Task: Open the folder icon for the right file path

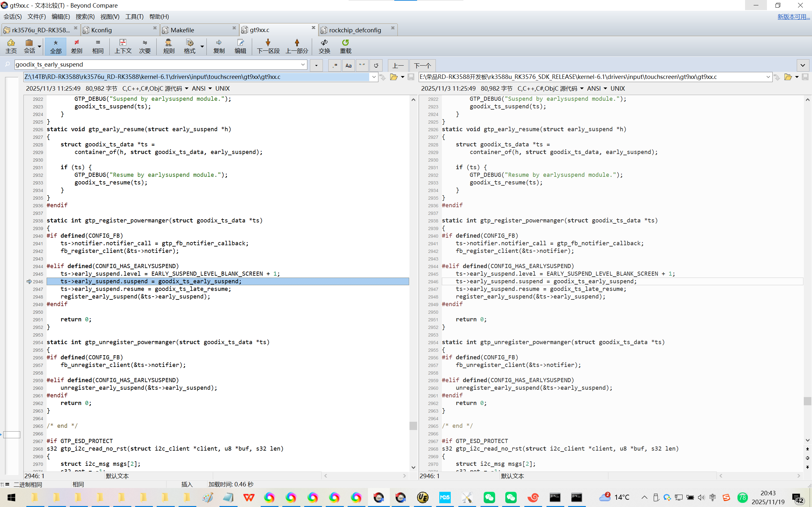Action: [x=788, y=77]
